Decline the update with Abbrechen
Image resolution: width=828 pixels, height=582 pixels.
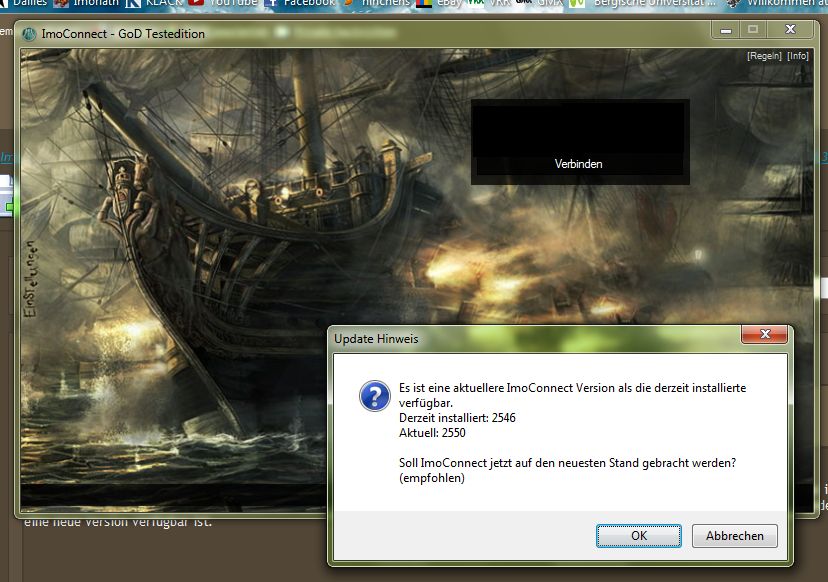click(x=734, y=536)
